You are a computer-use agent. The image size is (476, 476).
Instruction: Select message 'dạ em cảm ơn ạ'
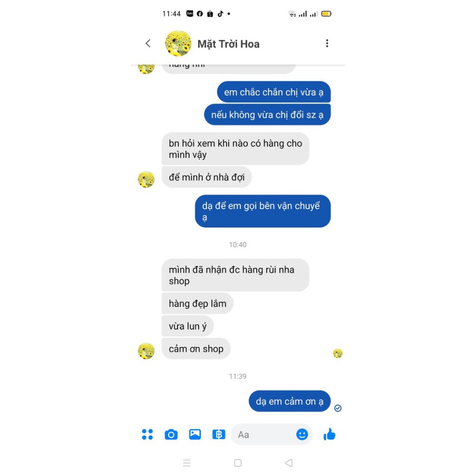tap(290, 401)
